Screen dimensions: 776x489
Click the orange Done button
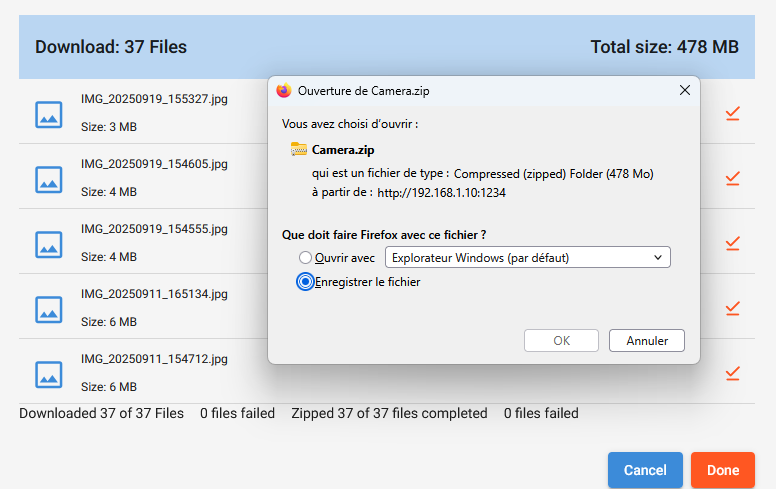723,470
